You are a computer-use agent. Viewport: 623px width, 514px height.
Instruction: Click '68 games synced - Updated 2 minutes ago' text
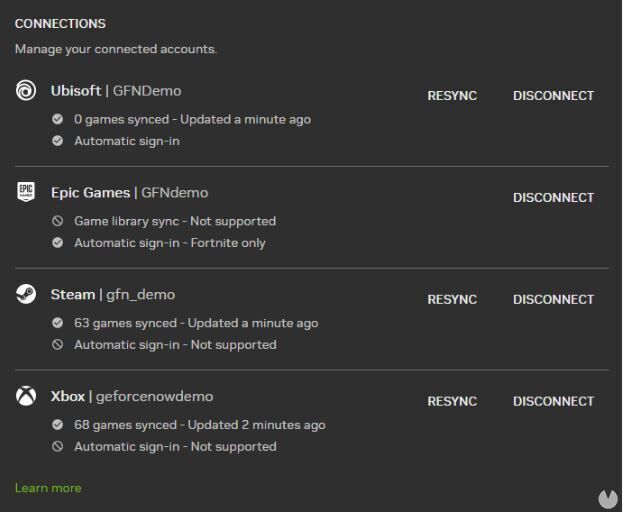click(x=199, y=425)
